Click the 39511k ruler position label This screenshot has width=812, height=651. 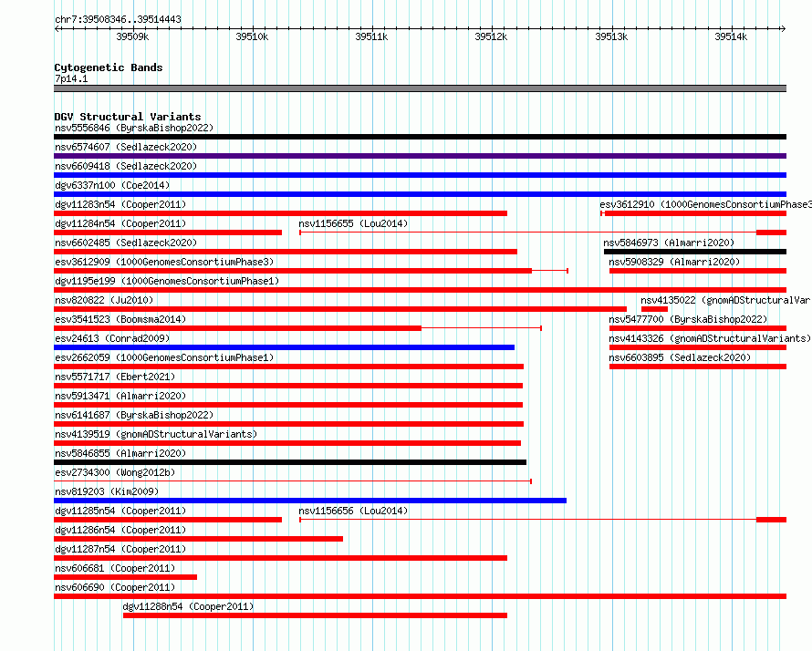point(372,36)
